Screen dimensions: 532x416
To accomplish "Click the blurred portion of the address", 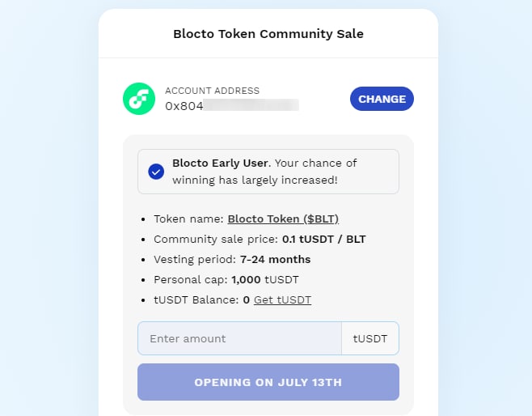I will pyautogui.click(x=251, y=105).
